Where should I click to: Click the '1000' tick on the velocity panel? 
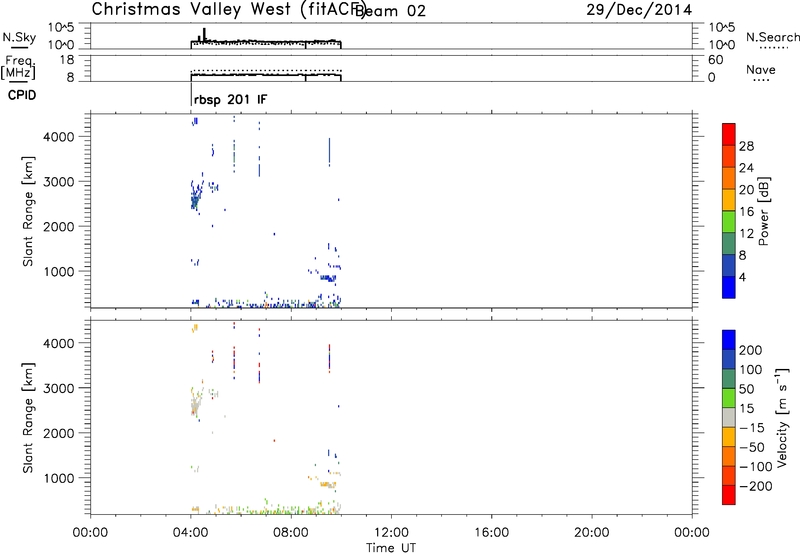coord(60,478)
